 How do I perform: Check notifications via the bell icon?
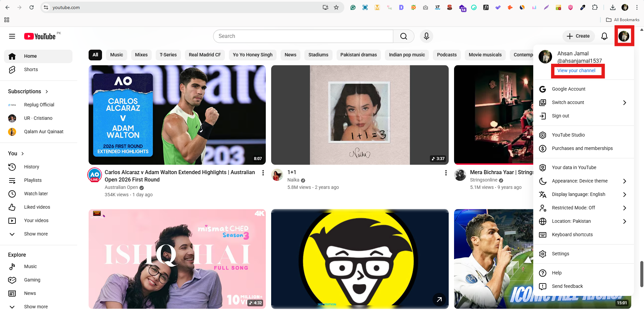click(604, 36)
